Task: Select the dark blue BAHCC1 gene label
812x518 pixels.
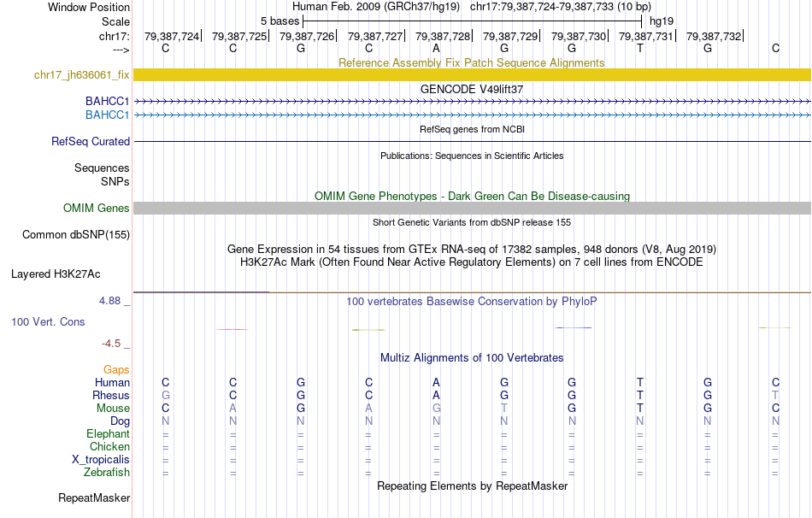Action: [x=107, y=101]
